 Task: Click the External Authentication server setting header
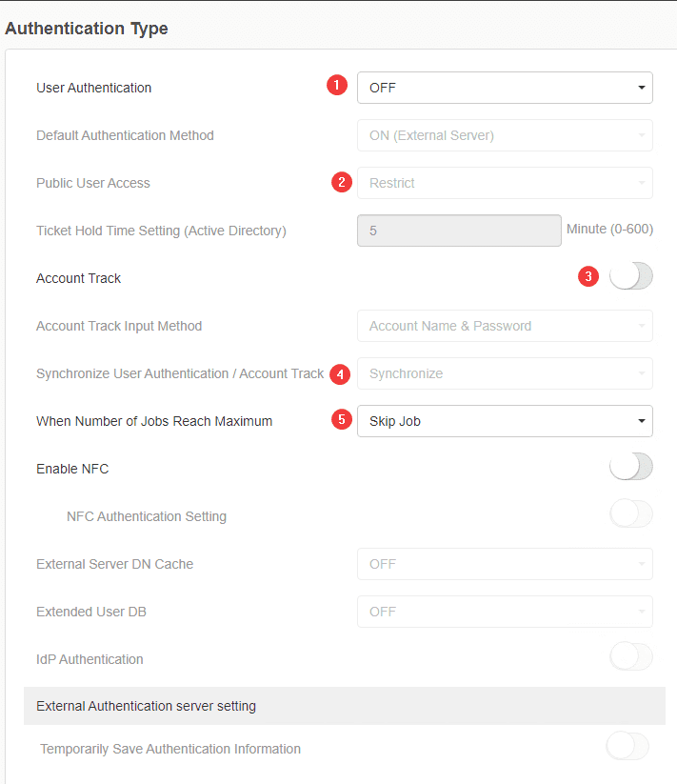[x=344, y=706]
